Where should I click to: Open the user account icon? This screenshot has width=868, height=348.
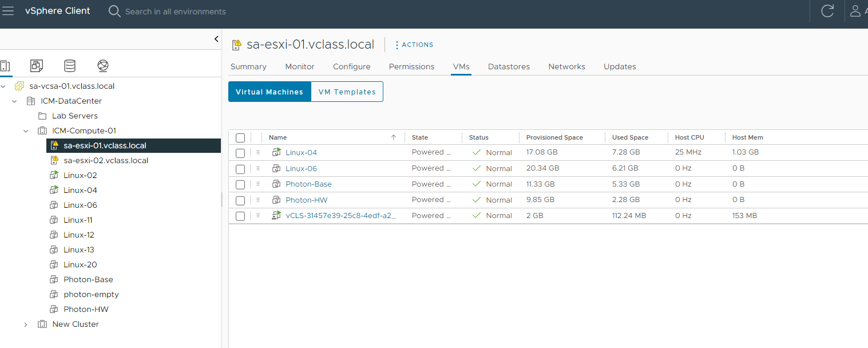856,11
